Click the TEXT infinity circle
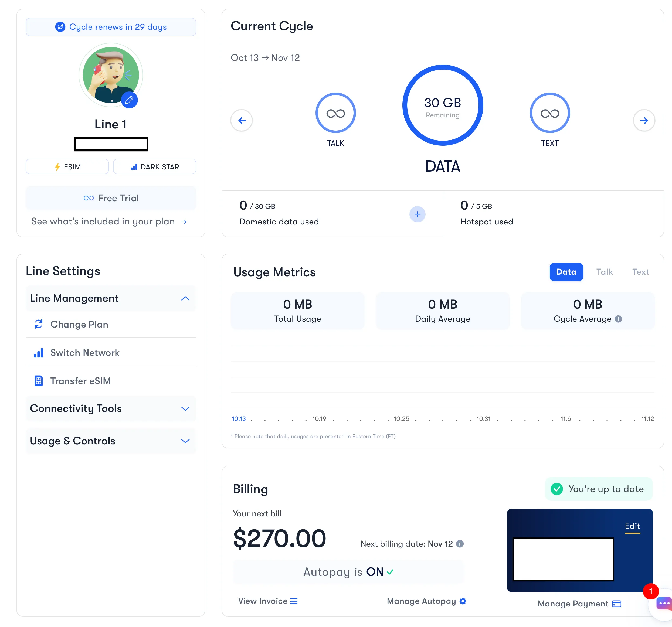The image size is (672, 627). (550, 113)
